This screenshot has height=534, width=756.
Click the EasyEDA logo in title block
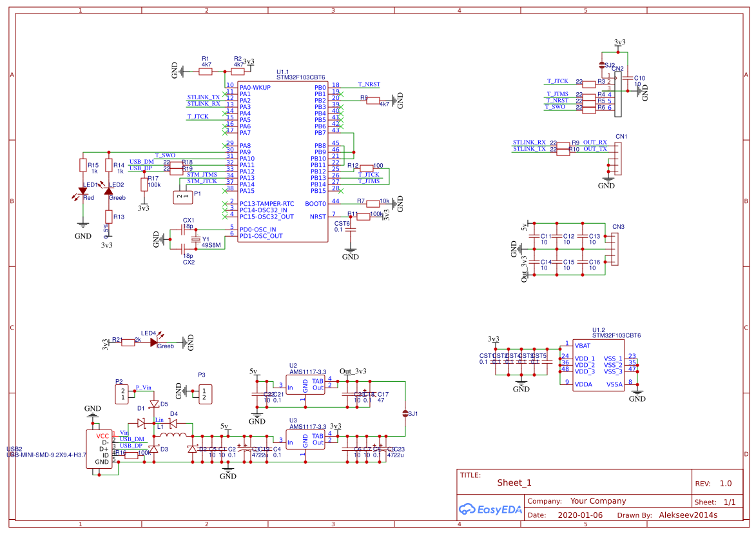tap(490, 509)
